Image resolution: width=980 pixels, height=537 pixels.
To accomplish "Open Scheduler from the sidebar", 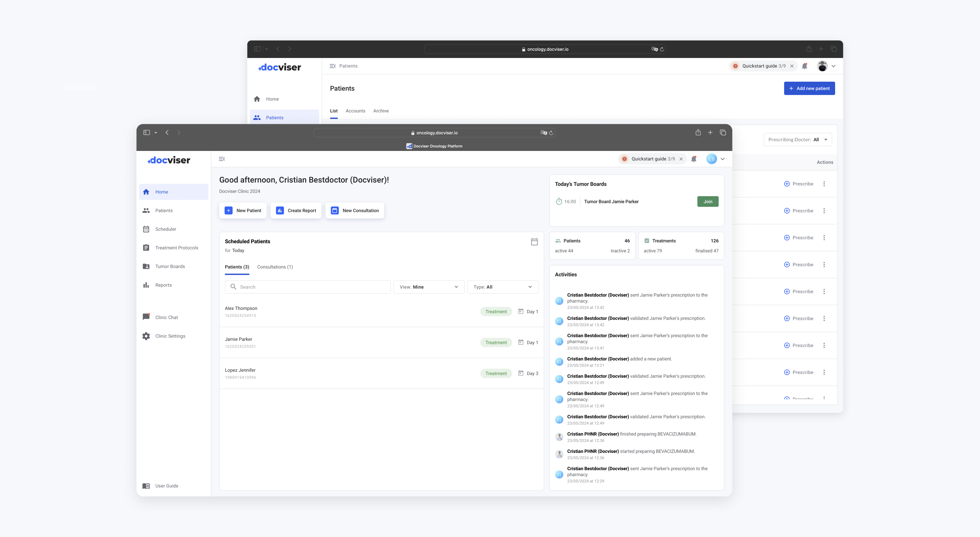I will 173,229.
